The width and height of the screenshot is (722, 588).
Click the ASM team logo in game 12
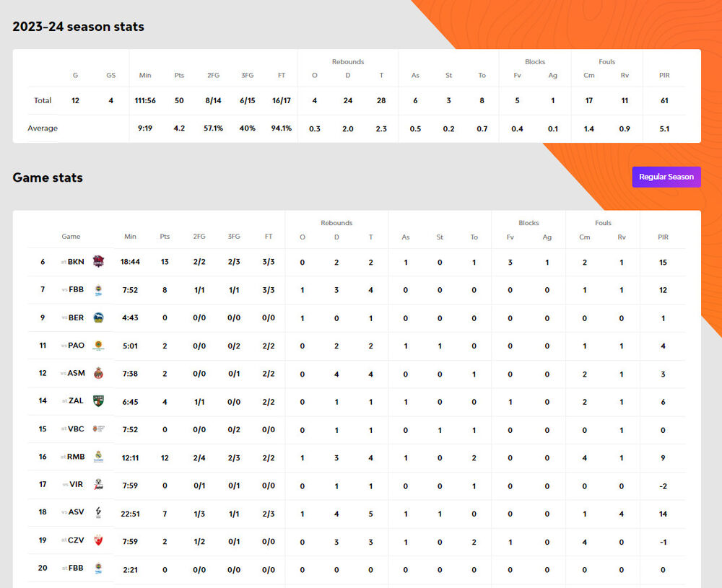[98, 373]
